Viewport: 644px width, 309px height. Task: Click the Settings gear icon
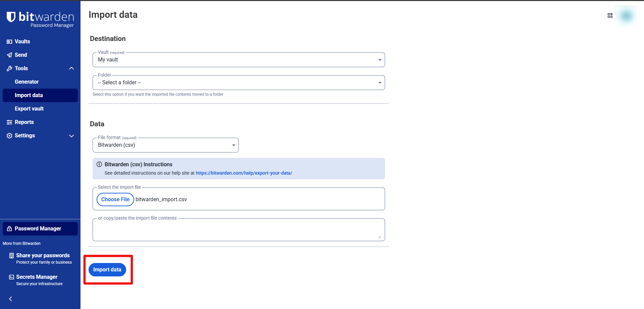pyautogui.click(x=9, y=136)
